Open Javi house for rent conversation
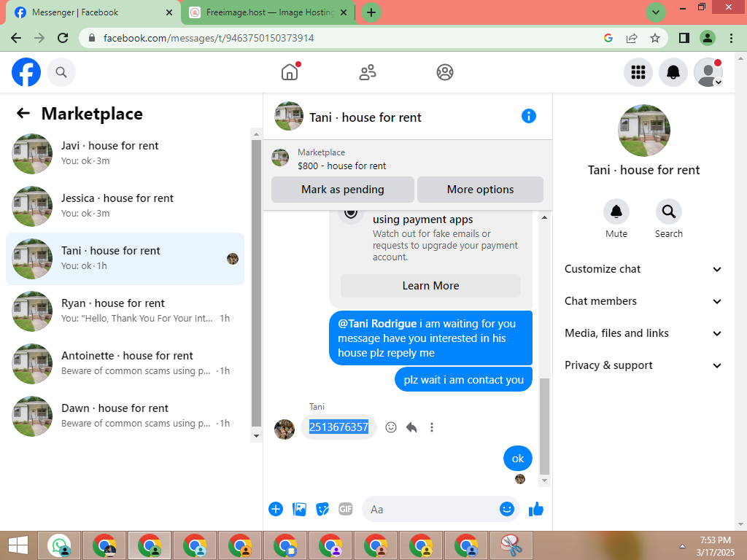747x560 pixels. (x=125, y=154)
